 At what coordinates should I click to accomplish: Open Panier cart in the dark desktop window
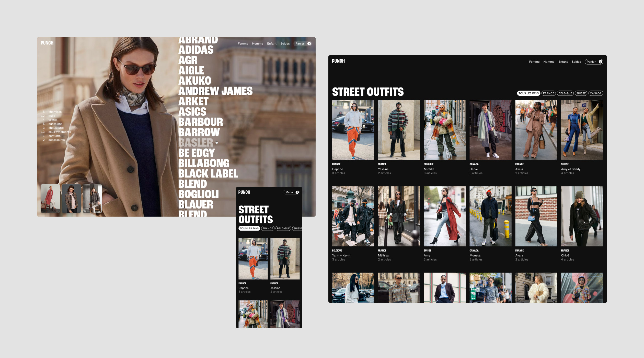(x=594, y=62)
